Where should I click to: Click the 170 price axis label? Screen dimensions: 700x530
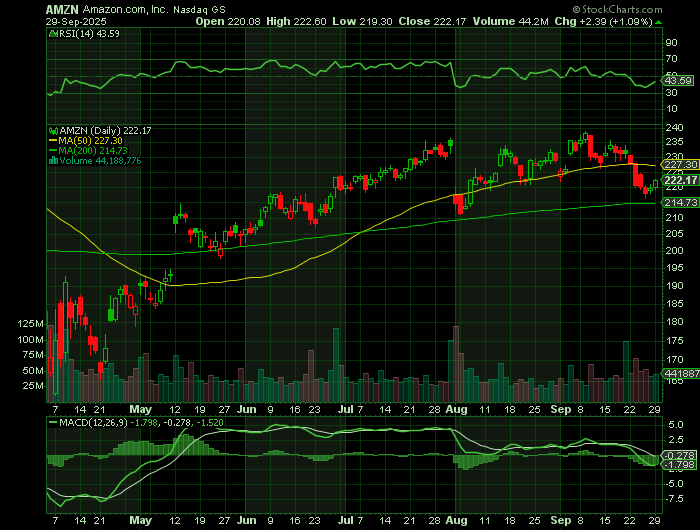point(674,360)
